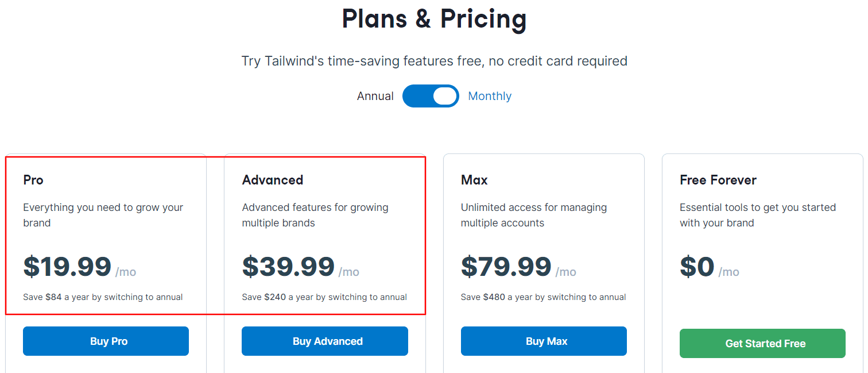Viewport: 868px width, 373px height.
Task: Hit the green Get Started Free button
Action: [762, 344]
